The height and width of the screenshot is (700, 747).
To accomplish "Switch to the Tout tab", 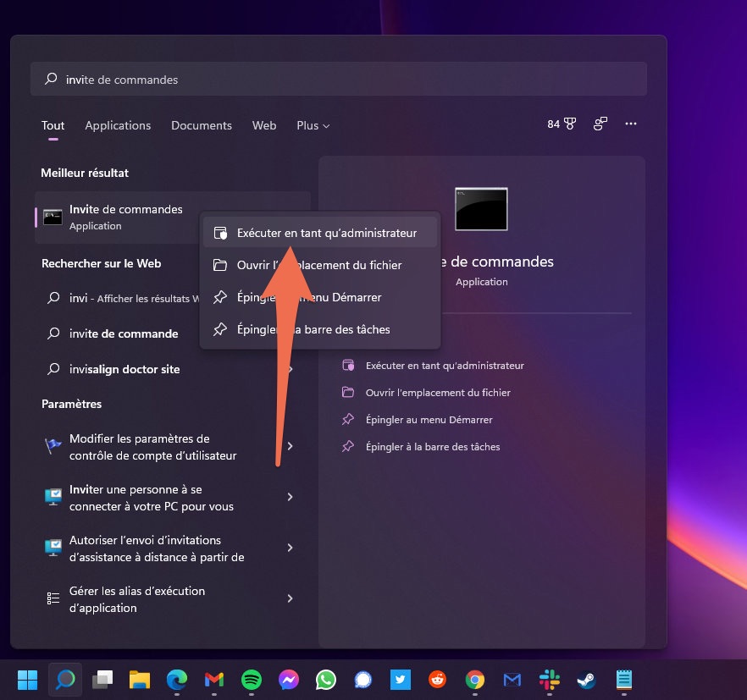I will point(53,126).
